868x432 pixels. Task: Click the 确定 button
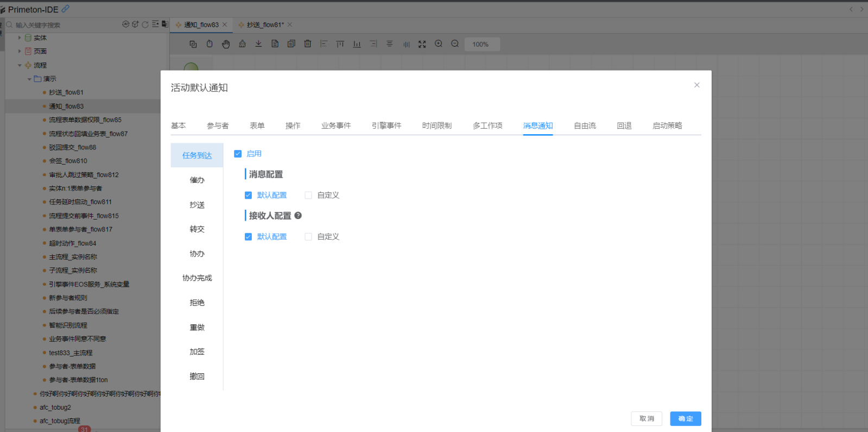coord(685,418)
